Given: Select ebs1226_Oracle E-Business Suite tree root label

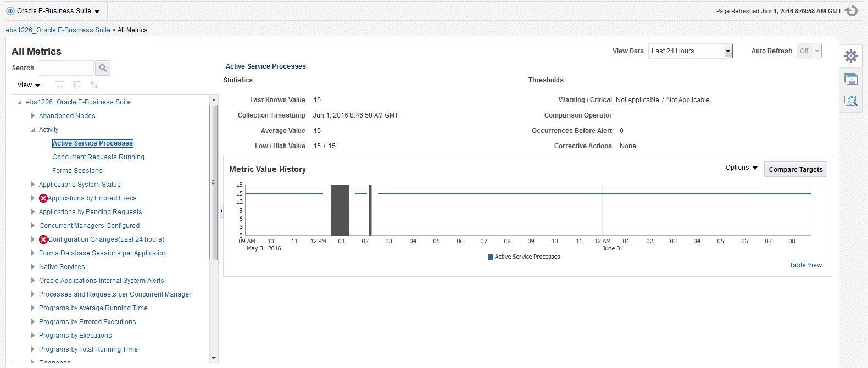Looking at the screenshot, I should point(78,102).
